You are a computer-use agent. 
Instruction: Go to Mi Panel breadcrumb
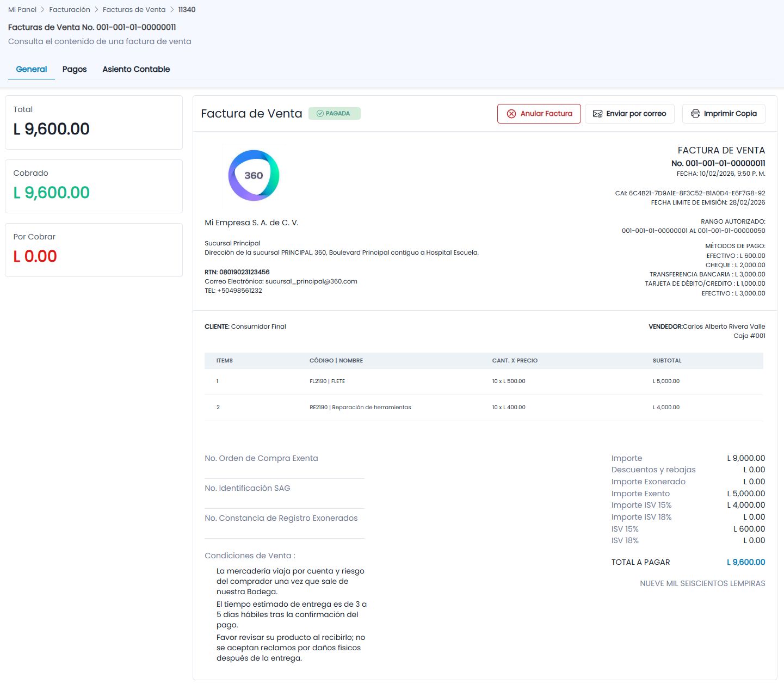22,10
